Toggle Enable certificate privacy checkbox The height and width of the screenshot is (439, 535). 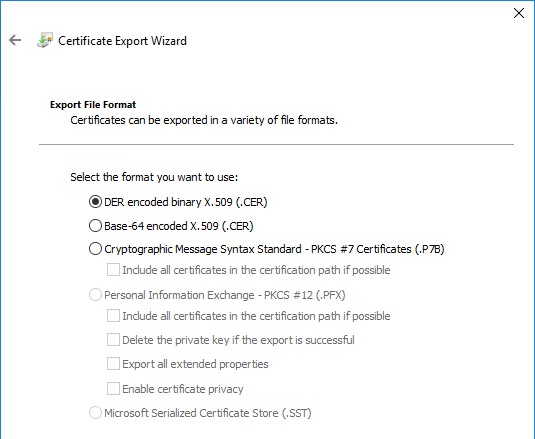click(x=113, y=389)
